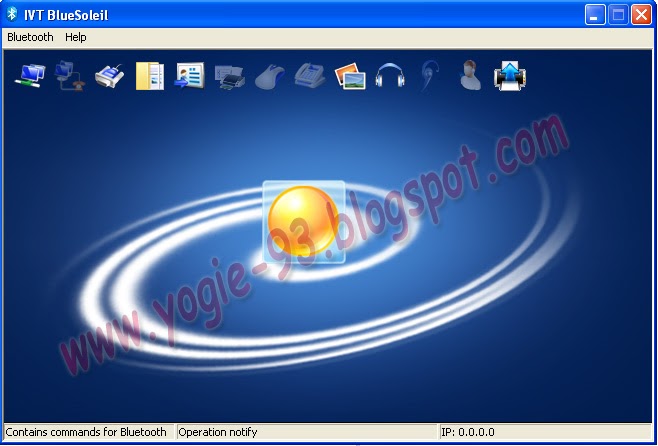Click the orange sun ball in center

(x=303, y=222)
